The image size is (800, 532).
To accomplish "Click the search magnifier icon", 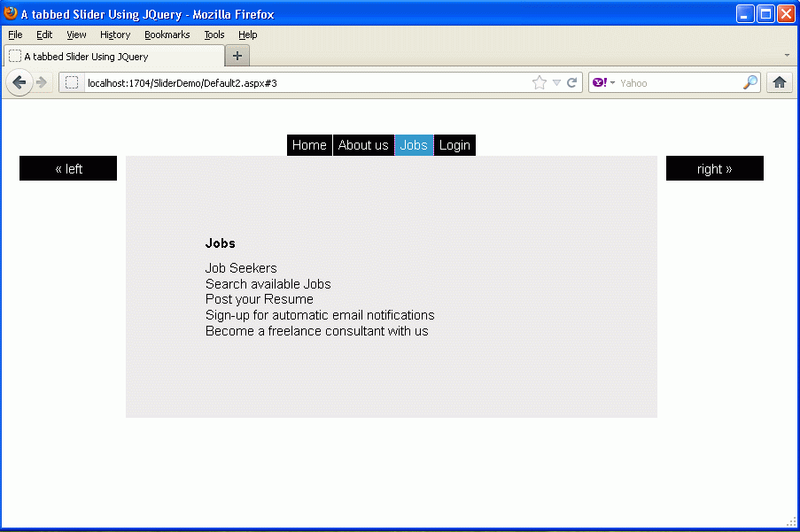I will click(750, 82).
